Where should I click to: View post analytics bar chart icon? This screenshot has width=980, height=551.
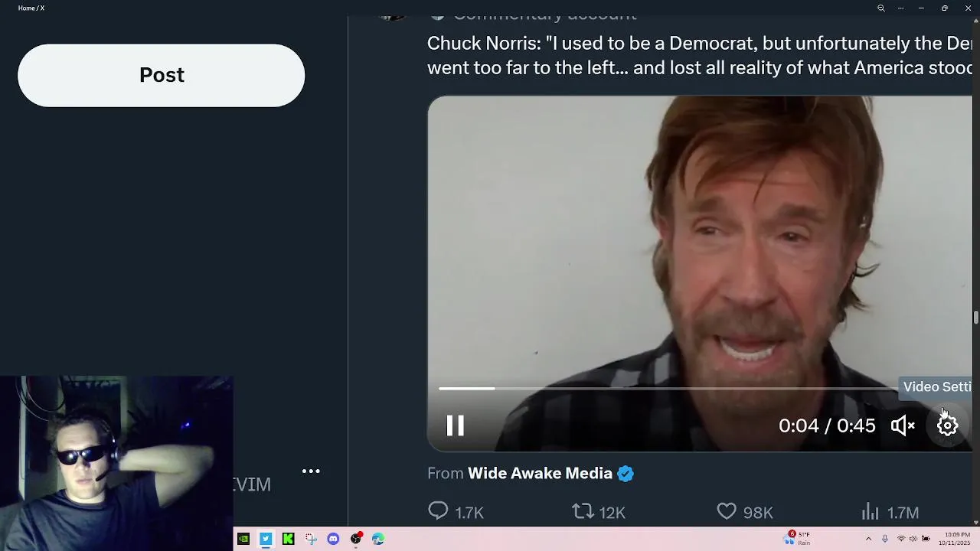[x=871, y=511]
